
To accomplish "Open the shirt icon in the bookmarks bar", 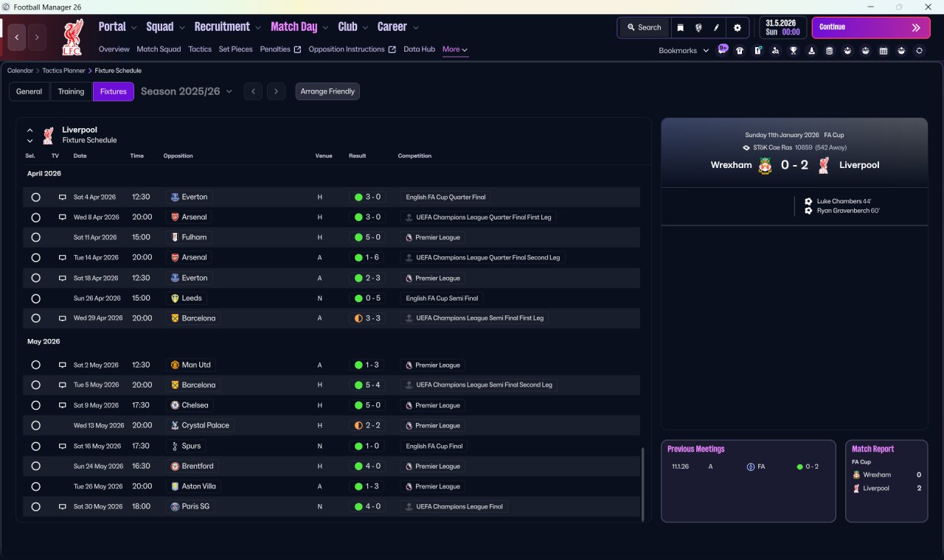I will (x=740, y=51).
